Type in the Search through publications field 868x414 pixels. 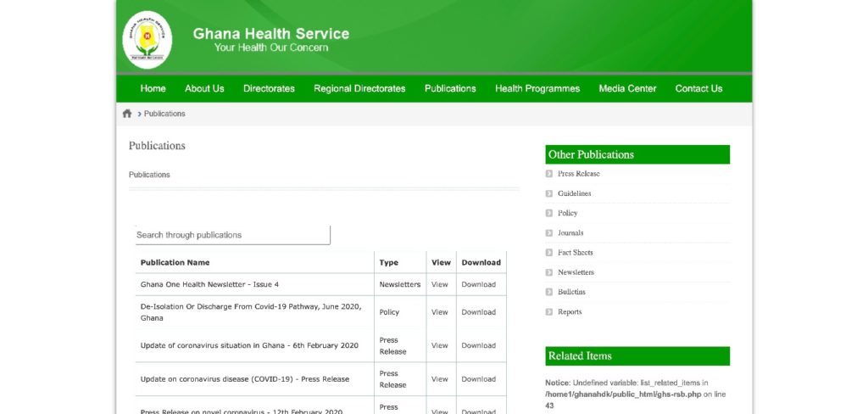pos(232,235)
